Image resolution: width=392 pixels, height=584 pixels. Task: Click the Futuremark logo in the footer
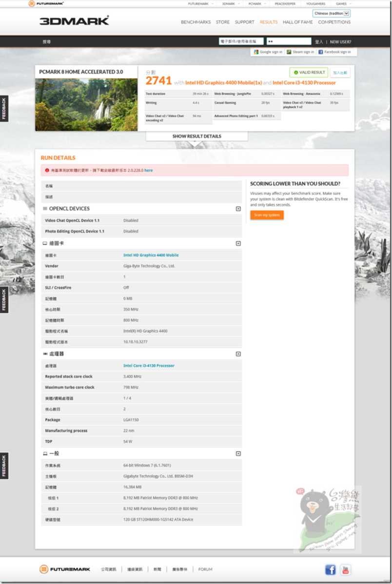pyautogui.click(x=65, y=569)
